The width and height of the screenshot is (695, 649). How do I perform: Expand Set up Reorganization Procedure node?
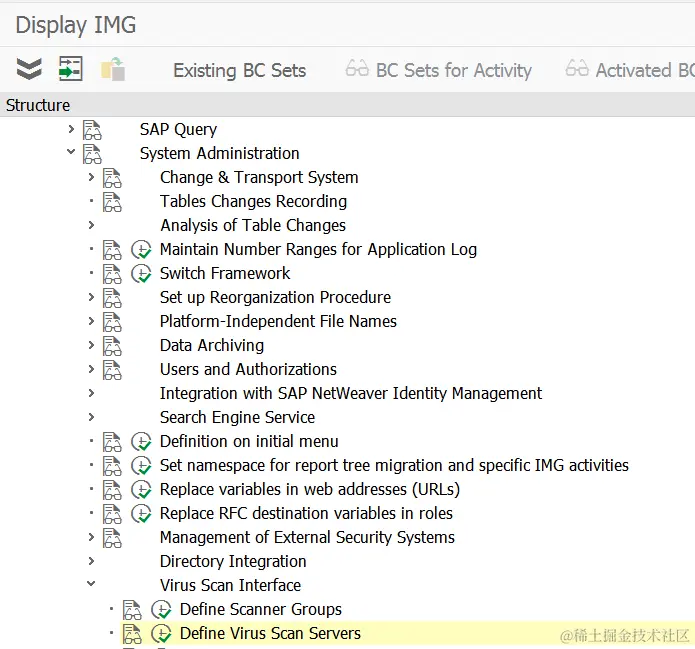pos(91,297)
